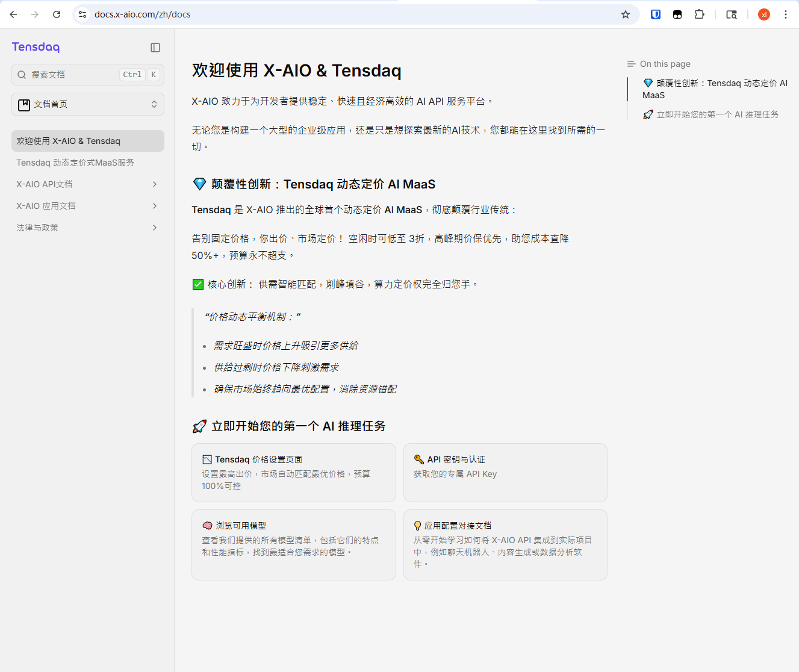799x672 pixels.
Task: Open the black square extension icon
Action: pyautogui.click(x=677, y=14)
